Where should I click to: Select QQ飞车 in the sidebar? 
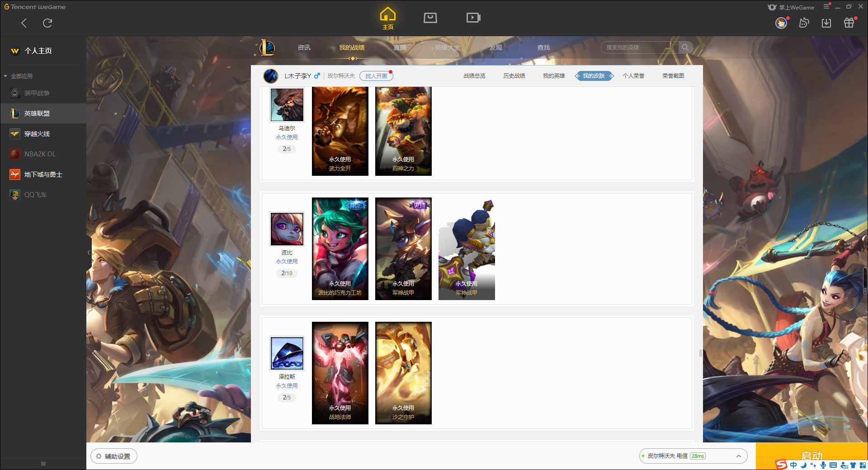coord(43,195)
